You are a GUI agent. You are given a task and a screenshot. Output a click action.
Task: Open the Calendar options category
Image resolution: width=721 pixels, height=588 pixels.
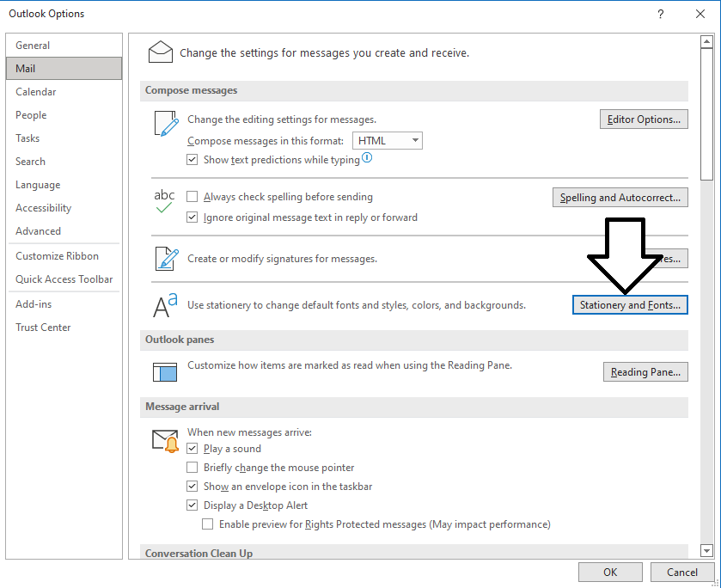pos(64,92)
